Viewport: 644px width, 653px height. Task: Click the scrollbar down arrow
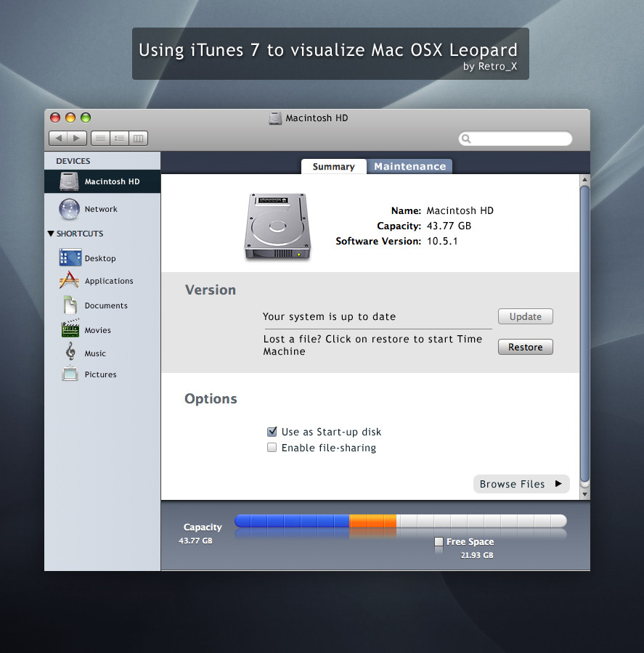[x=584, y=494]
